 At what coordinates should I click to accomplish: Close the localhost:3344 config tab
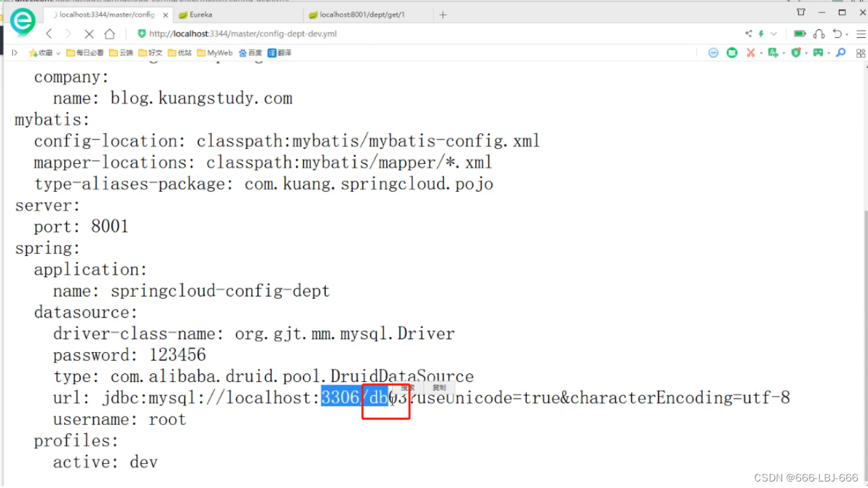[165, 14]
